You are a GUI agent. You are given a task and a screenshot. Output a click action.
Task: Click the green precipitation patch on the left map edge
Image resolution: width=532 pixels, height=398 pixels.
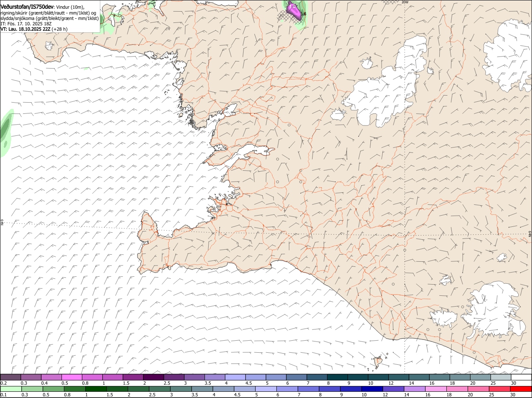coord(6,132)
